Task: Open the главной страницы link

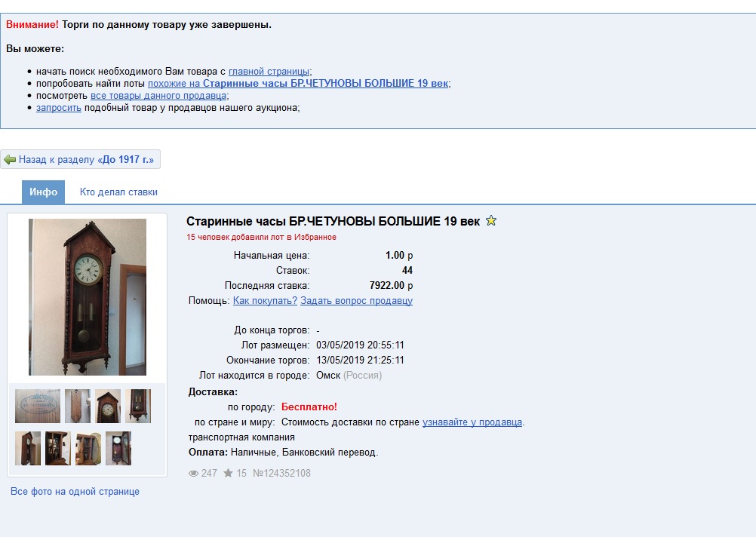Action: coord(269,72)
